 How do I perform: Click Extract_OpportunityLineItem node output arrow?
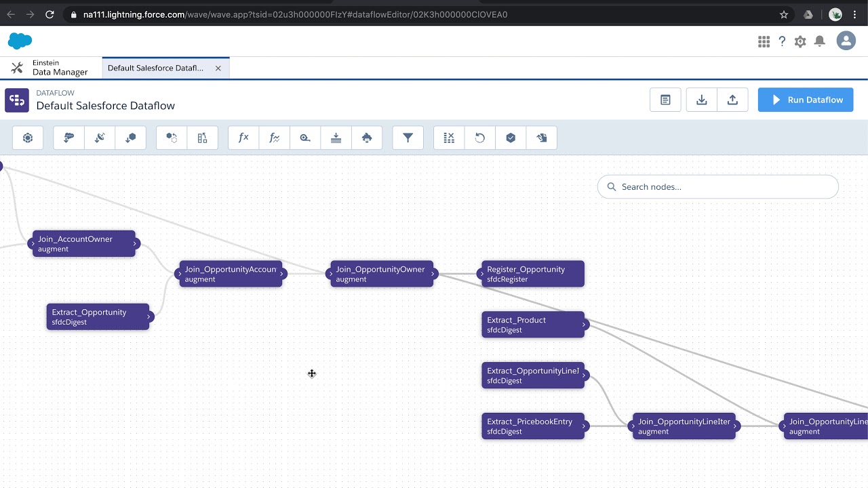pos(584,375)
